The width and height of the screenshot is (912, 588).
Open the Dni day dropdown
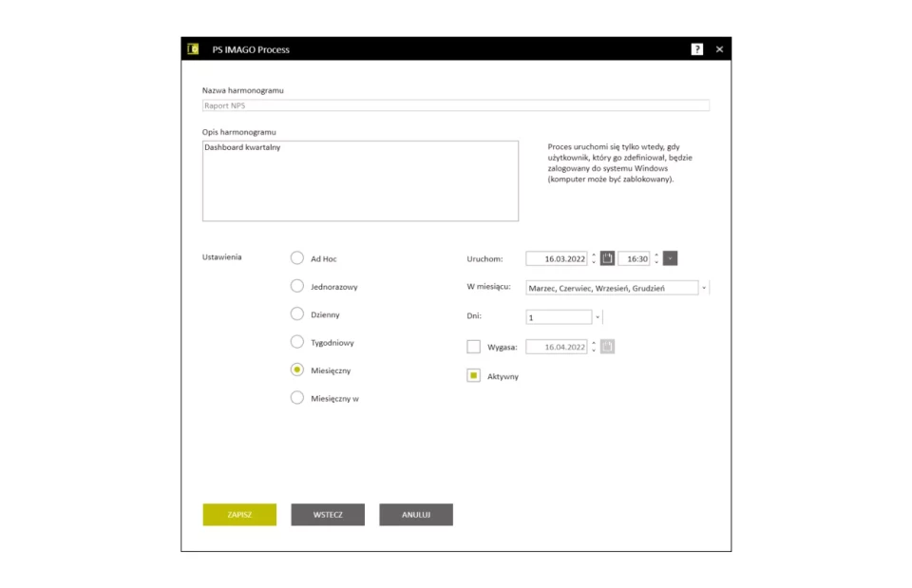coord(598,317)
